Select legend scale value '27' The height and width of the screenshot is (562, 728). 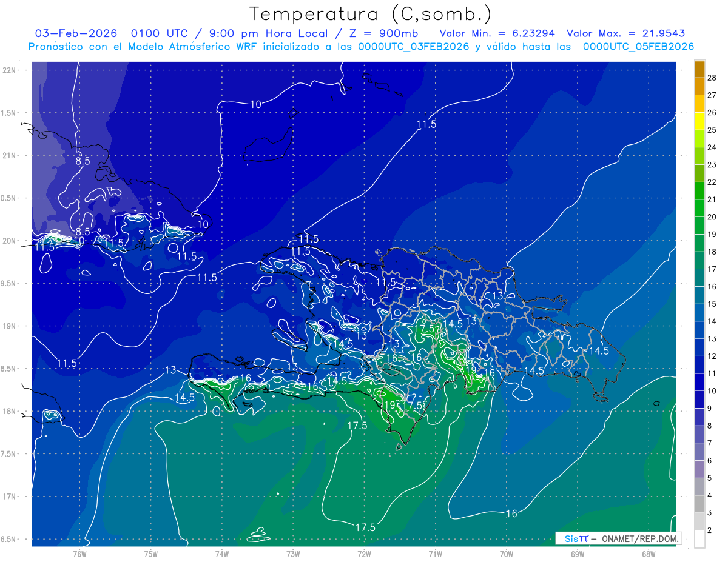[x=712, y=95]
